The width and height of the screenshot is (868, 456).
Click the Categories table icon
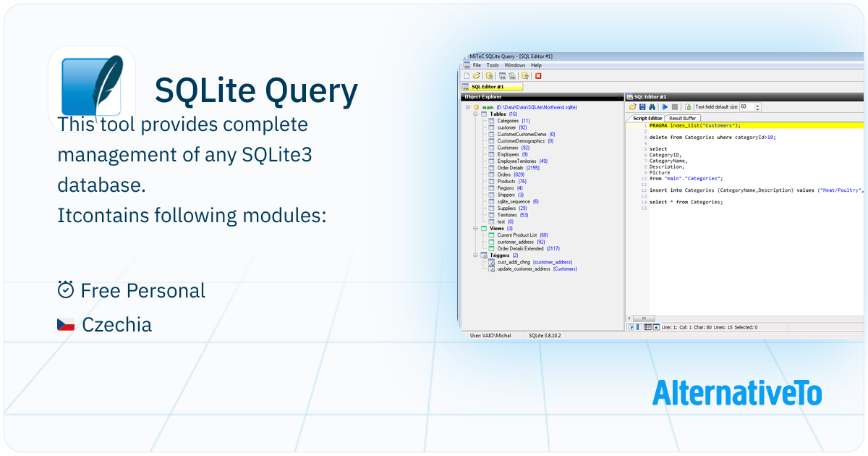click(491, 121)
